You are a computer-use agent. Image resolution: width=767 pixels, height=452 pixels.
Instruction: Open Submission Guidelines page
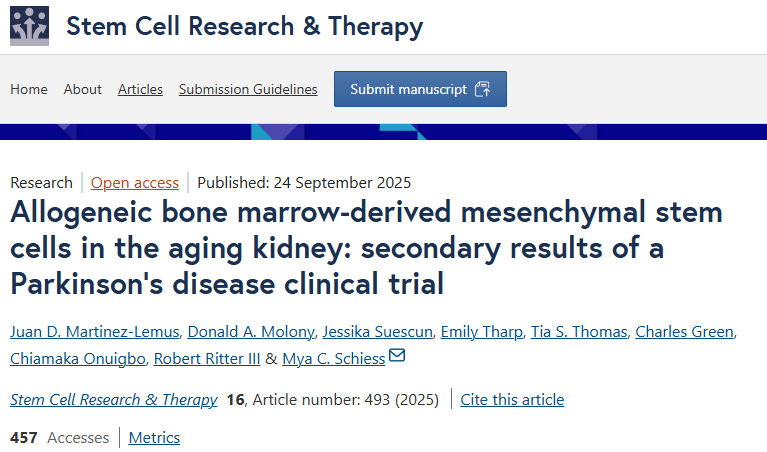pyautogui.click(x=248, y=89)
